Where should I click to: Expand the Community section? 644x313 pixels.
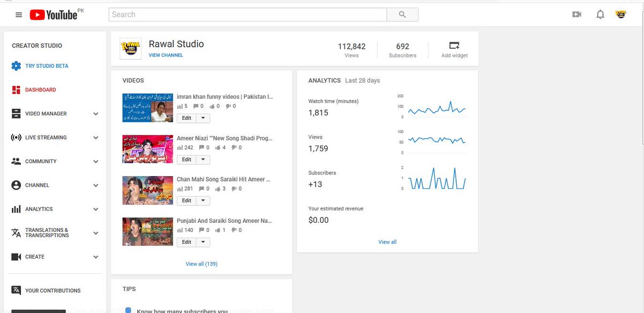[96, 162]
